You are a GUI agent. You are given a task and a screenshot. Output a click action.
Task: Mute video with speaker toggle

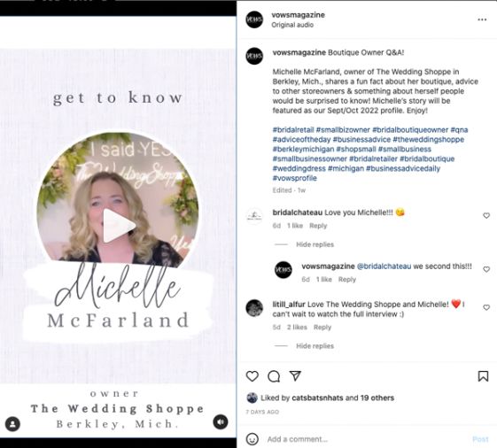(221, 422)
